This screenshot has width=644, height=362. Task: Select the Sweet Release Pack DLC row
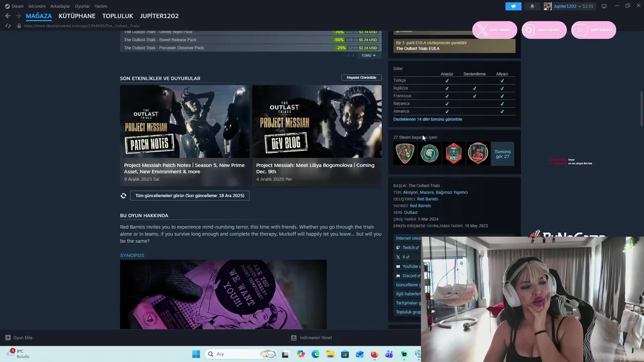tap(251, 40)
